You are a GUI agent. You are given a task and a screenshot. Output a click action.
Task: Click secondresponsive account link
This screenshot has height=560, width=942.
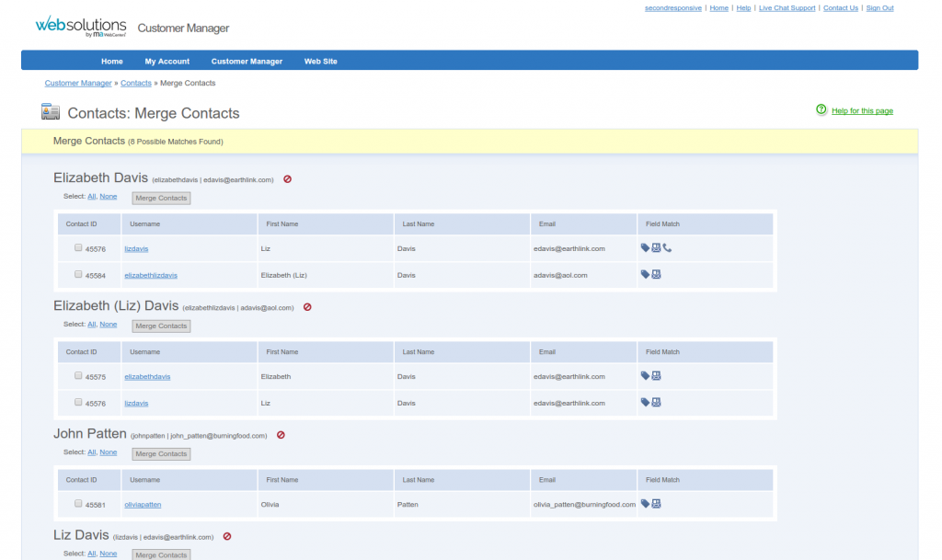(672, 7)
